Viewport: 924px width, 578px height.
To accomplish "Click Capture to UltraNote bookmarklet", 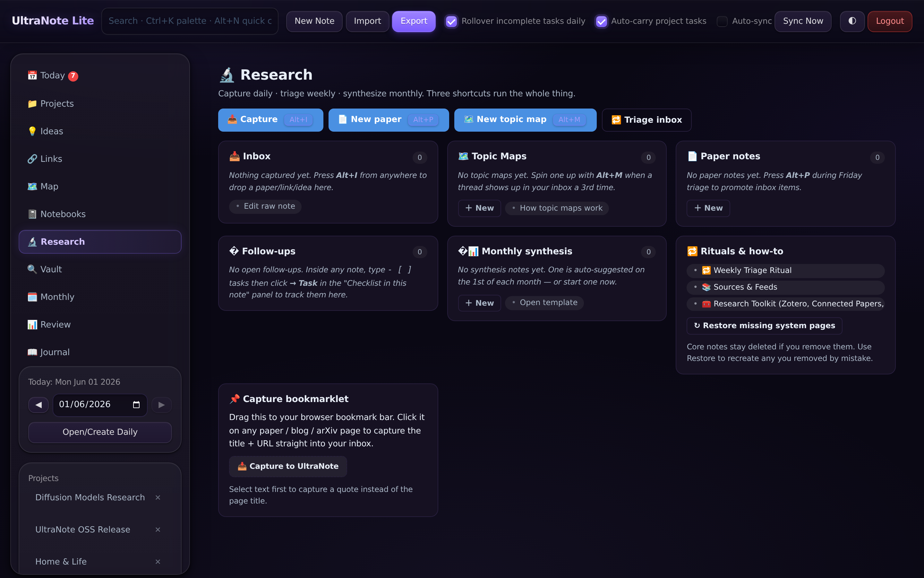I will [288, 466].
